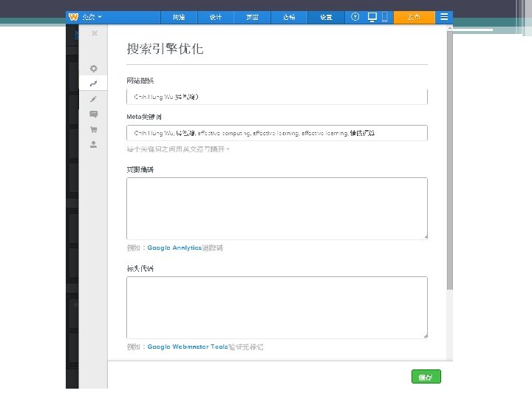This screenshot has height=399, width=532.
Task: Open the site name dropdown arrow
Action: coord(100,16)
